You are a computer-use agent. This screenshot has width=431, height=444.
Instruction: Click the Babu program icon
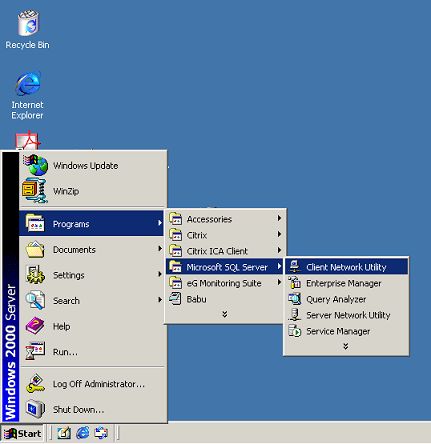click(175, 299)
